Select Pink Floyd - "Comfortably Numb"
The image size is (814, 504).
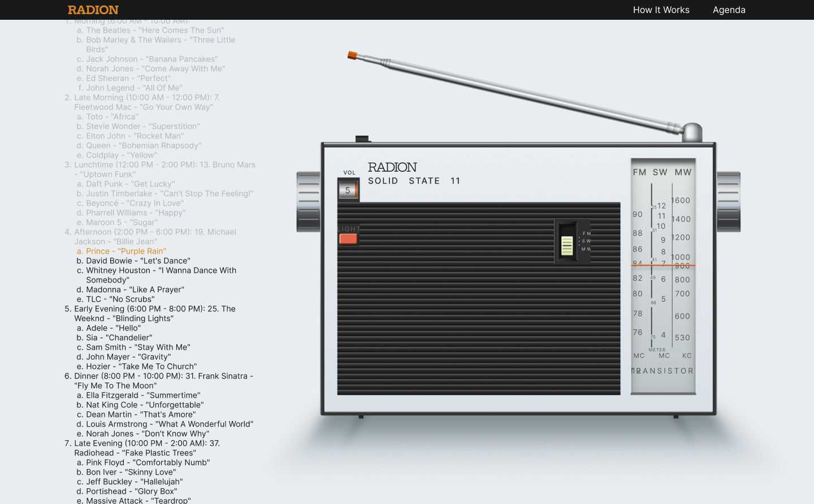pos(148,463)
